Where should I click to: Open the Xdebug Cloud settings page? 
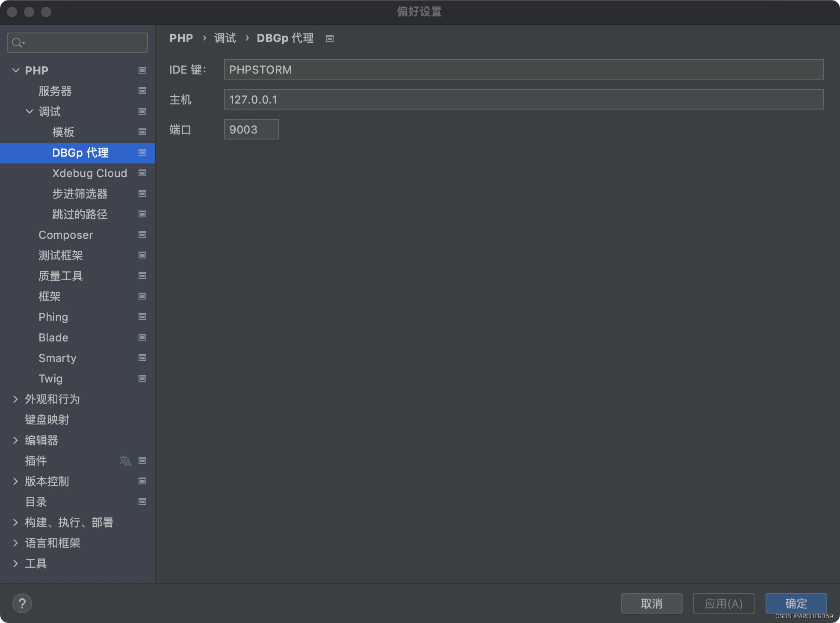89,173
